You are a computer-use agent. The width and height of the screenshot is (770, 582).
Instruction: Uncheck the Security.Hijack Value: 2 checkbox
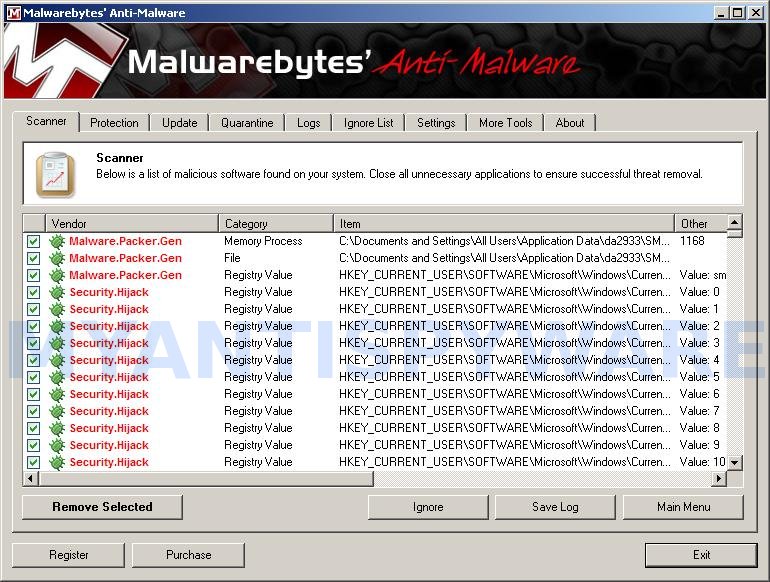(x=33, y=326)
